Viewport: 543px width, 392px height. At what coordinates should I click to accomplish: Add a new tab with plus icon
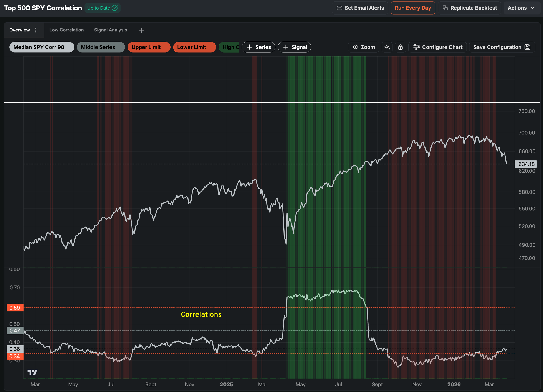[x=141, y=30]
